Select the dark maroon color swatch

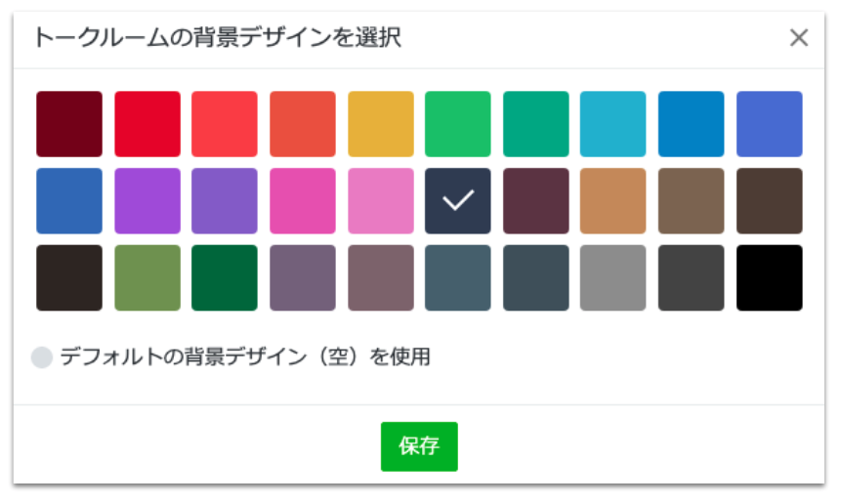69,124
